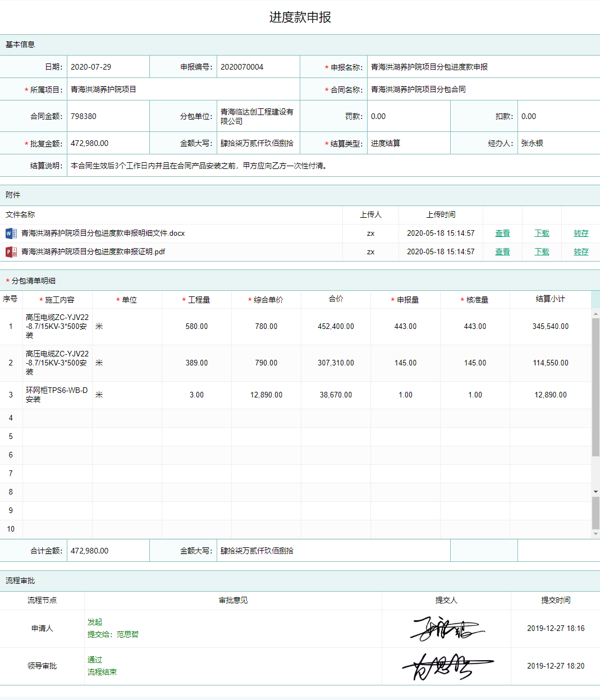View the docx attachment via 查看
The image size is (600, 700).
click(502, 234)
